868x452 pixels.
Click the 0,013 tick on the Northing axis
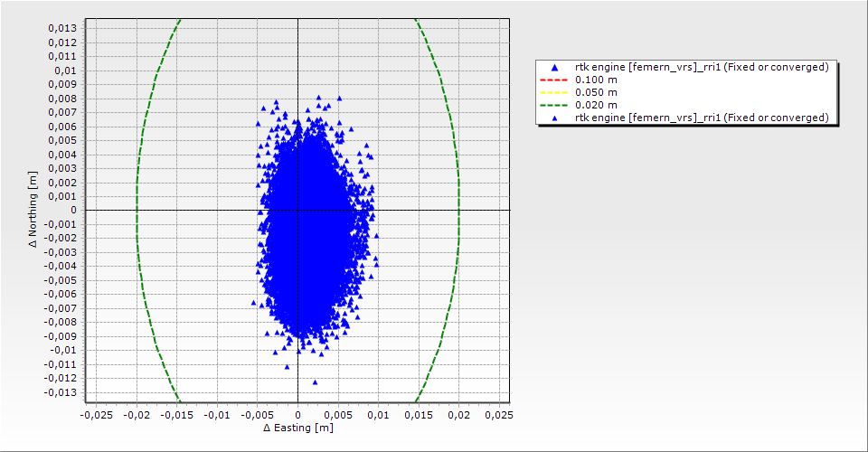tap(61, 28)
